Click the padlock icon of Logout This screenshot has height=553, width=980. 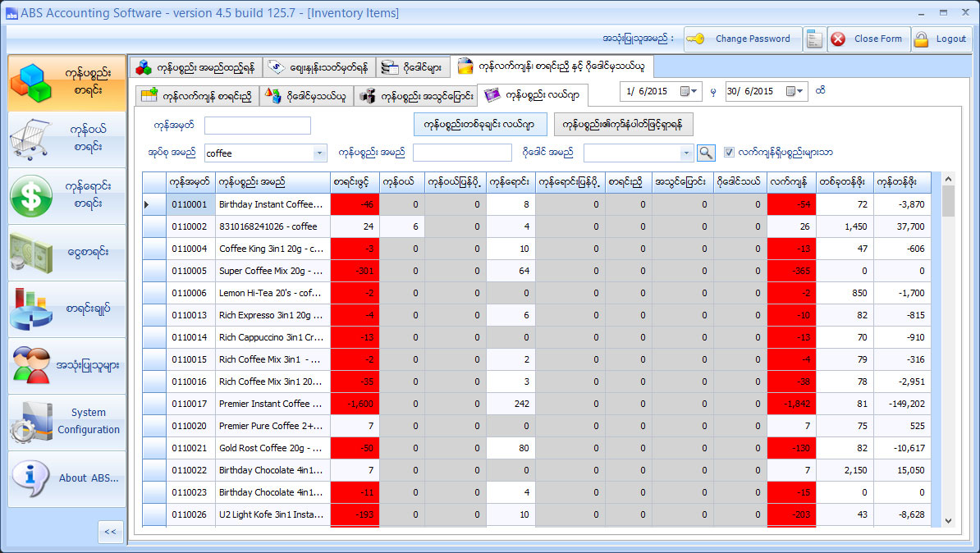(921, 39)
